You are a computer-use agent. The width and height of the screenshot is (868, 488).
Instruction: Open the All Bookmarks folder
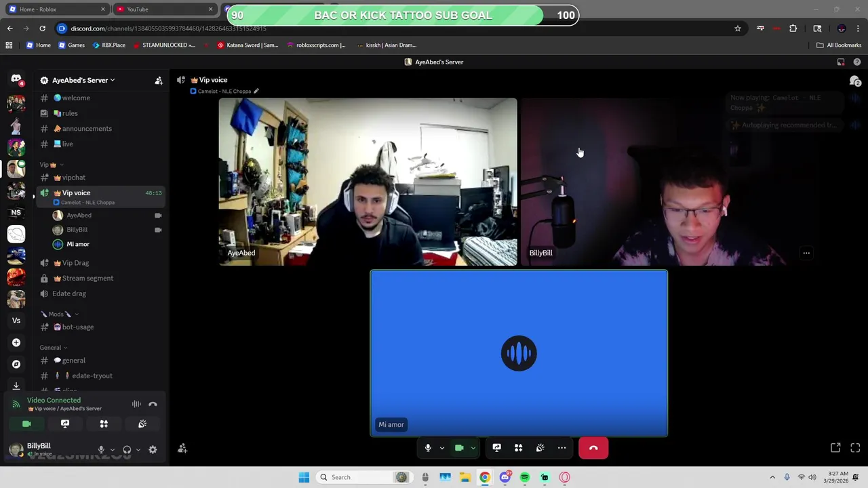(839, 45)
